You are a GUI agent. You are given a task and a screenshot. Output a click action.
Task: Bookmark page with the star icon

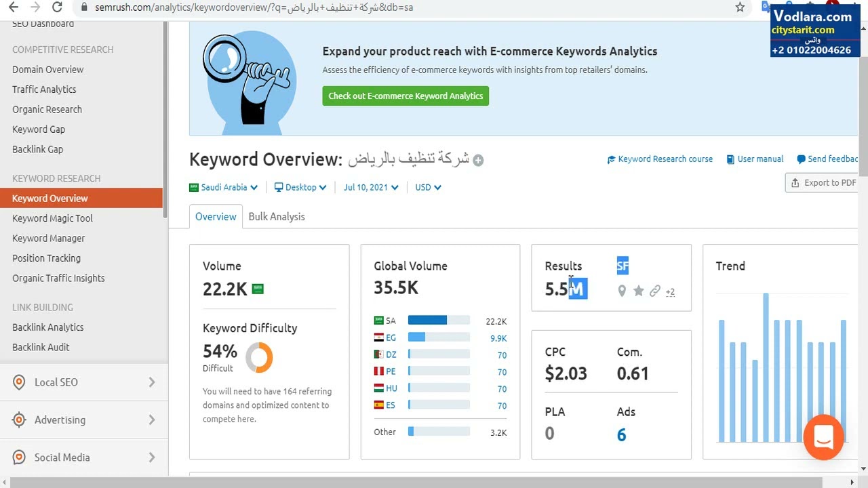[x=740, y=7]
